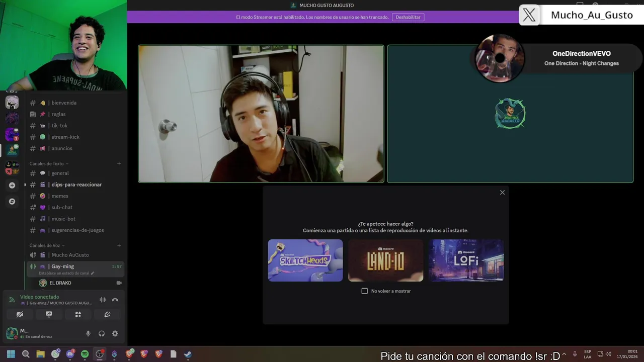Start the Sketch Heads activity
This screenshot has width=644, height=362.
305,260
